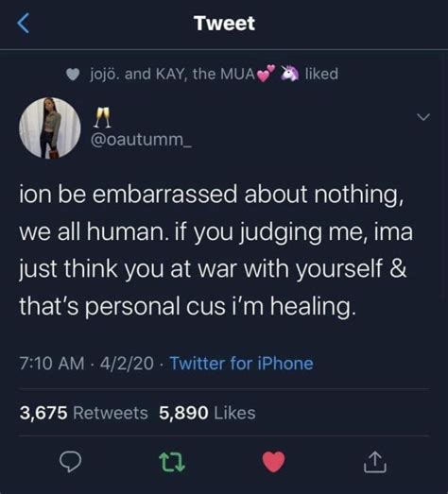Unlike the tweet with the red heart
448x494 pixels.
pos(274,462)
